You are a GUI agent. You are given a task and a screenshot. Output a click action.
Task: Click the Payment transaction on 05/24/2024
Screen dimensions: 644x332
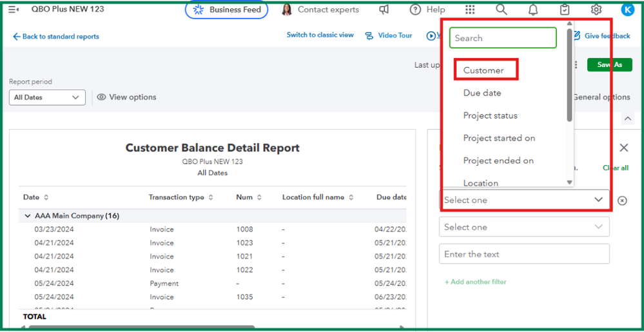[x=164, y=284]
